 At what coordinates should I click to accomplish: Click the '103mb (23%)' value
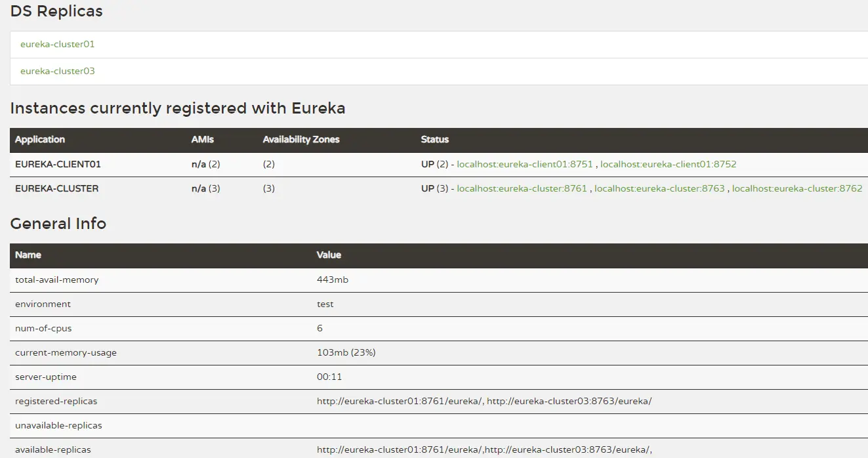pos(346,352)
